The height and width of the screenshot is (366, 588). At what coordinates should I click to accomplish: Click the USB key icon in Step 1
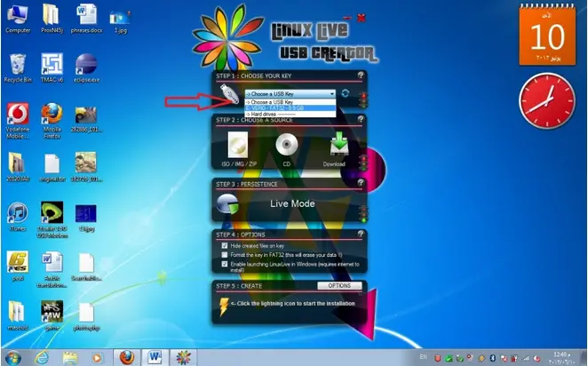pyautogui.click(x=230, y=94)
